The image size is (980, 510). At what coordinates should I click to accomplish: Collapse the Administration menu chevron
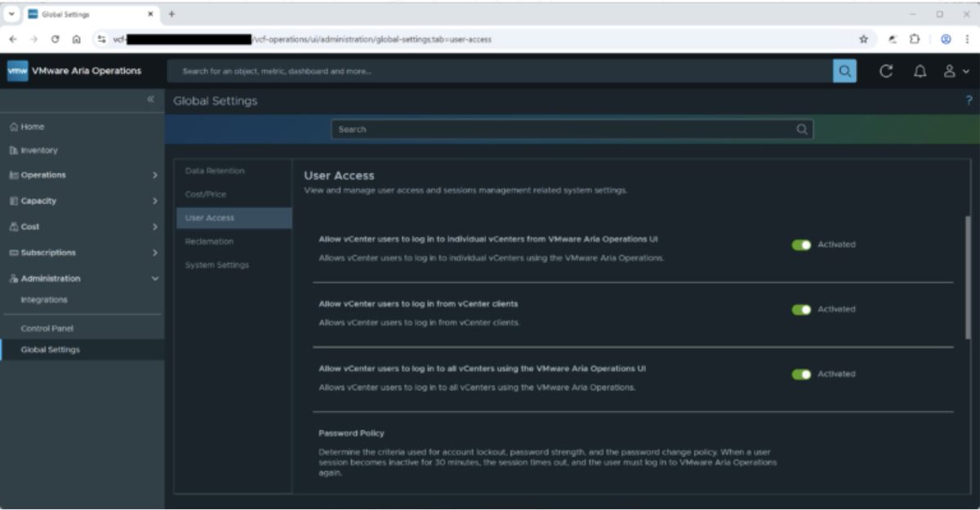154,279
